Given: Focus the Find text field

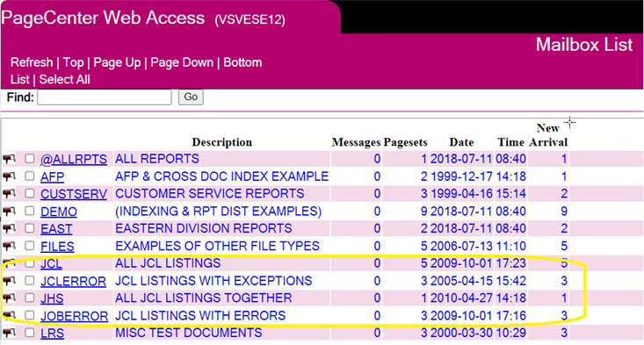Looking at the screenshot, I should click(x=105, y=97).
